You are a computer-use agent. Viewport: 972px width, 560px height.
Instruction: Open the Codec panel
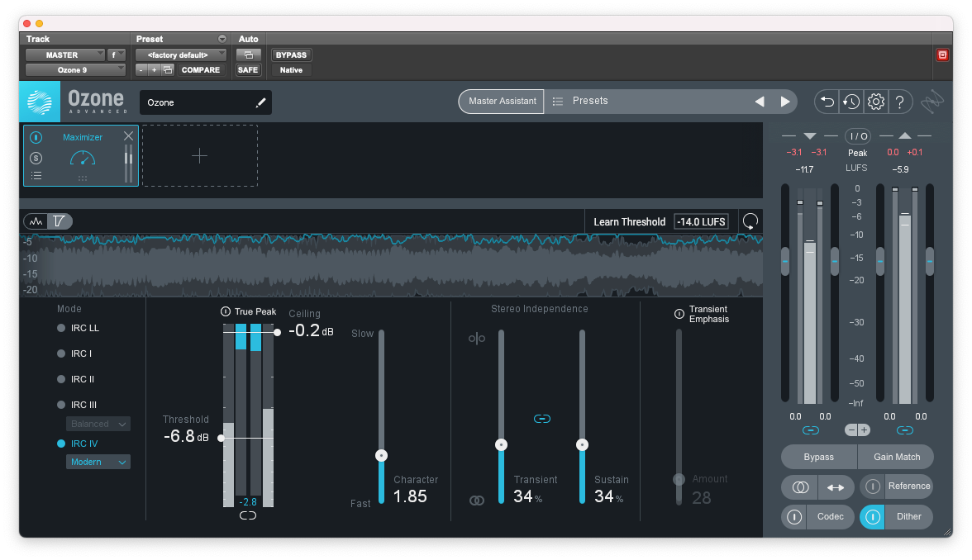coord(830,517)
